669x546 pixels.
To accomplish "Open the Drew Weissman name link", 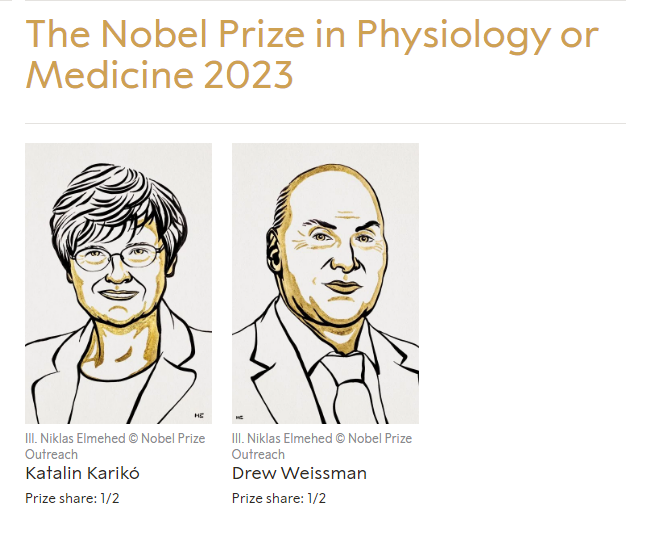I will click(x=299, y=473).
